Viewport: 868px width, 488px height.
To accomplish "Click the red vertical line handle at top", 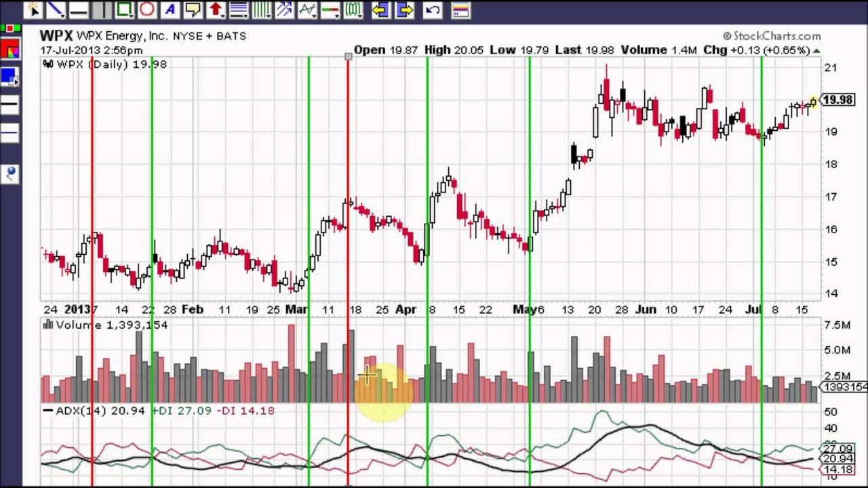I will coord(348,57).
